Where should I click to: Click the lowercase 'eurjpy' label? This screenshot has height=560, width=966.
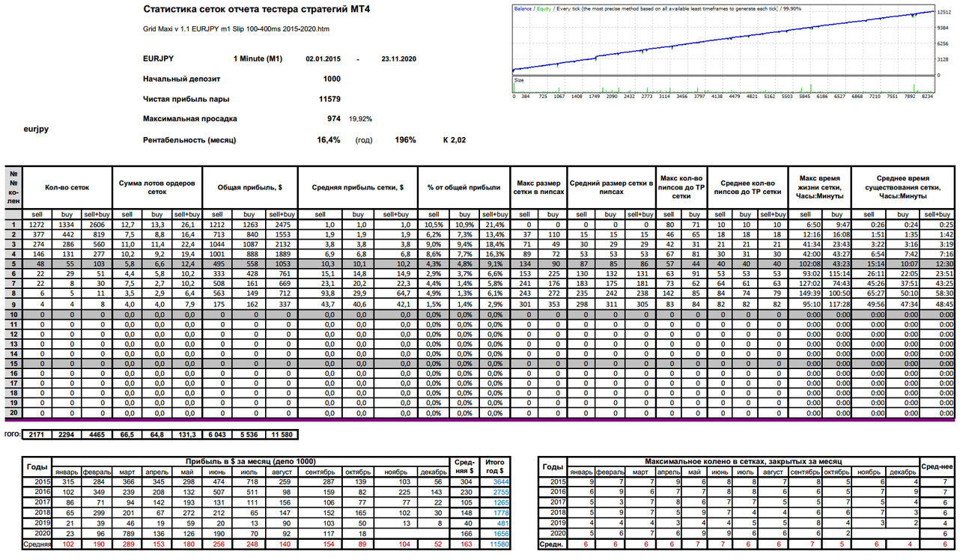[37, 129]
